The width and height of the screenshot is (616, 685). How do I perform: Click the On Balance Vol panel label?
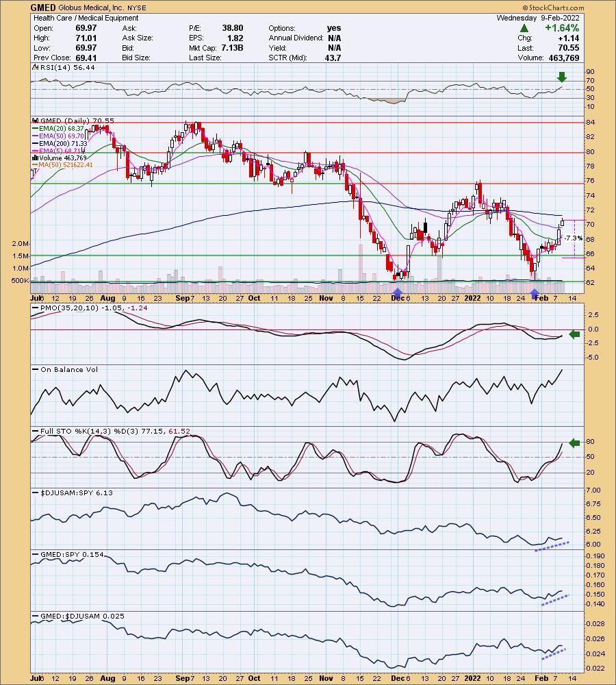click(69, 370)
